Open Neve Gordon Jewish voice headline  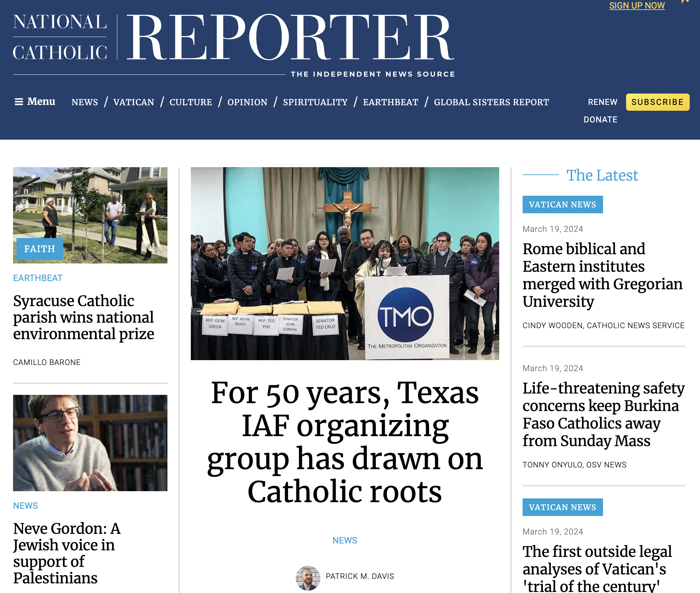point(67,553)
